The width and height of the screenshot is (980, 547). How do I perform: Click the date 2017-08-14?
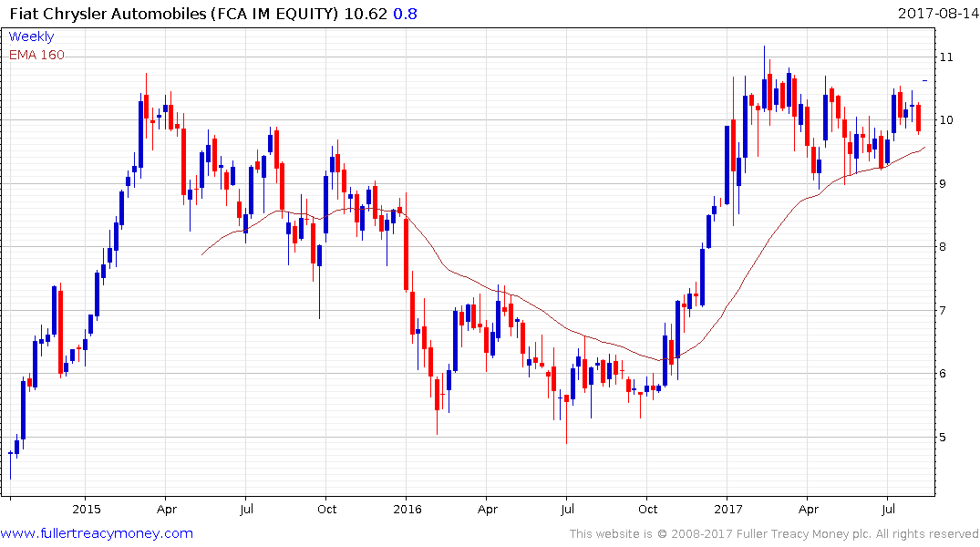[938, 13]
